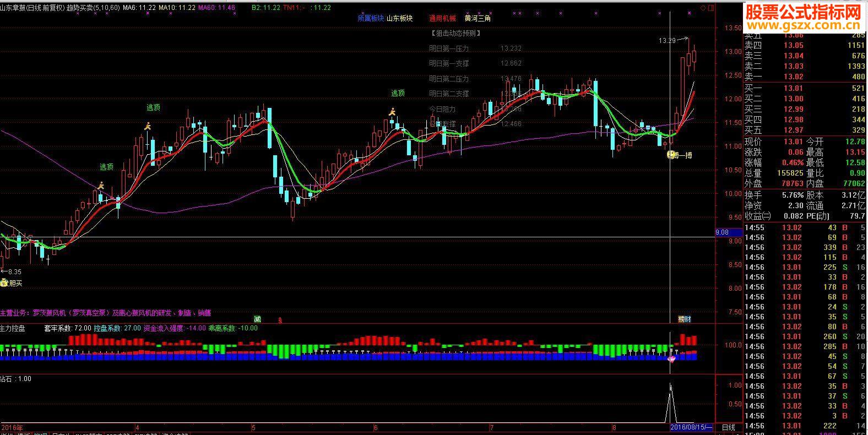The height and width of the screenshot is (435, 868).
Task: Click the money bag 大胆买 signal icon
Action: coord(3,283)
